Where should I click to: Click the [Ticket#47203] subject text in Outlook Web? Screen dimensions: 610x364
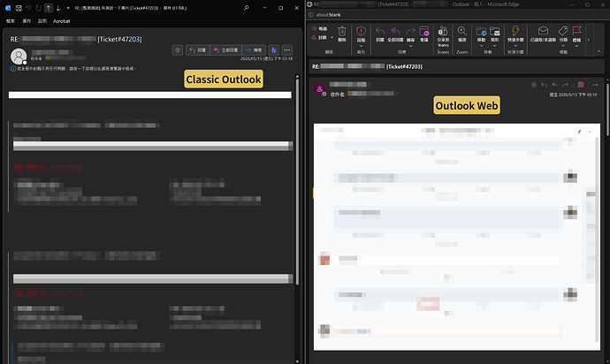tap(404, 66)
